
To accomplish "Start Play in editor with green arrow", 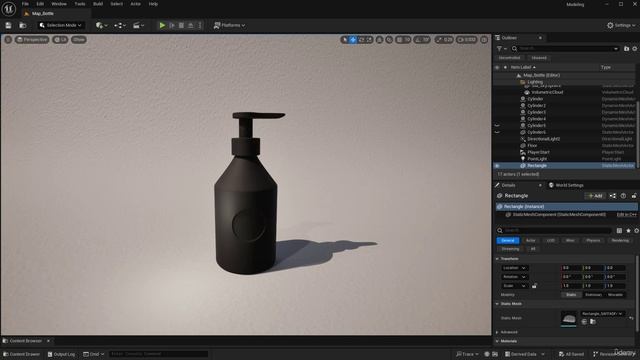I will pos(162,25).
